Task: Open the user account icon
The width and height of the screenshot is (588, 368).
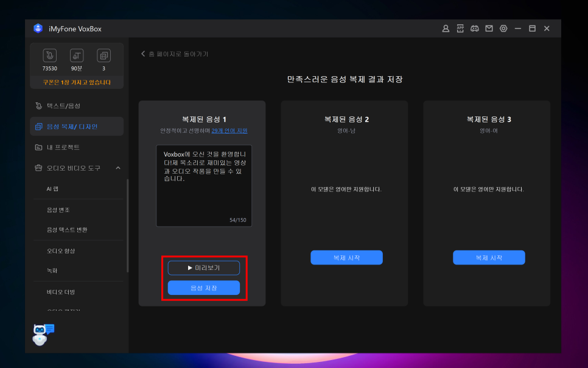Action: point(446,29)
